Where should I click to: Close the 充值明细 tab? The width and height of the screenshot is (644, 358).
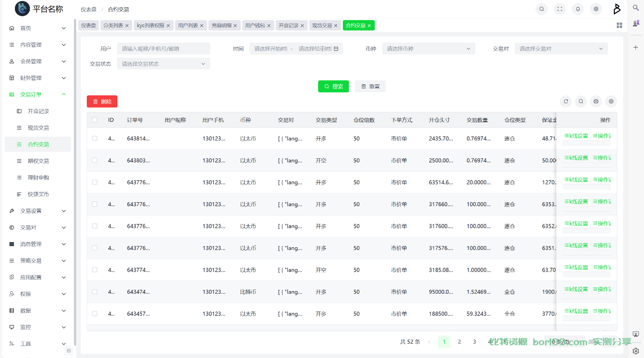click(235, 26)
